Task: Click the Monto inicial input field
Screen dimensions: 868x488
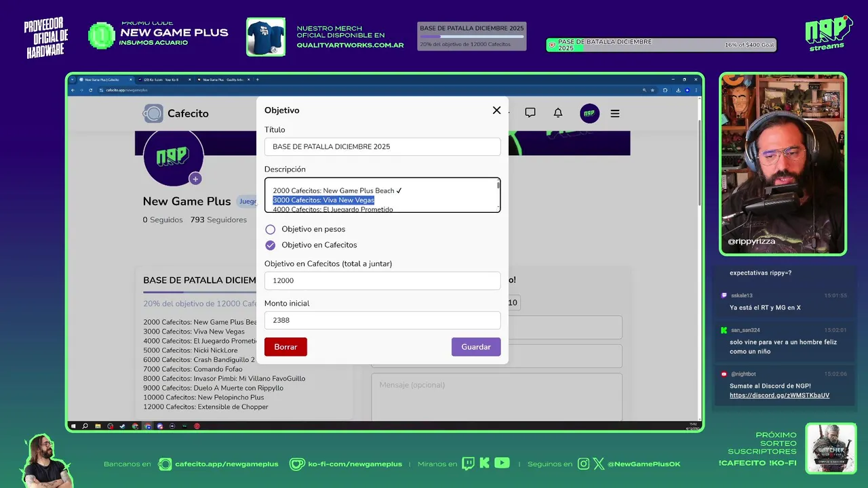Action: point(382,320)
